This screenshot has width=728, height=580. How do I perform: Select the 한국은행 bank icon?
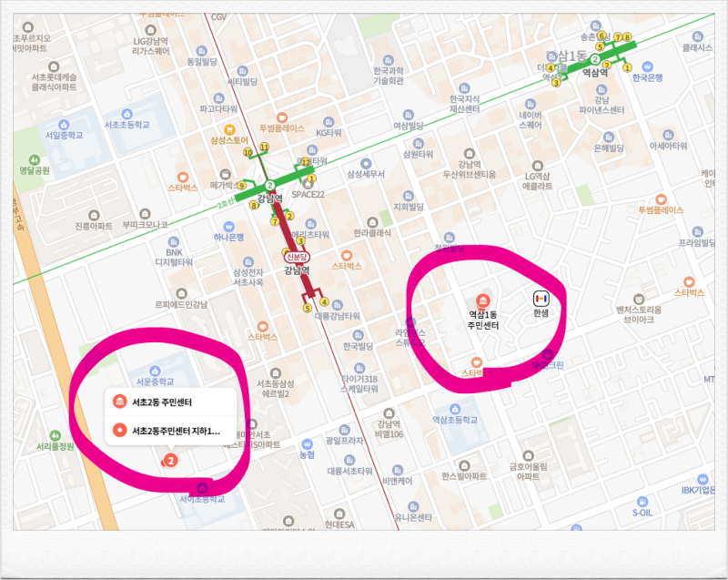(x=647, y=66)
